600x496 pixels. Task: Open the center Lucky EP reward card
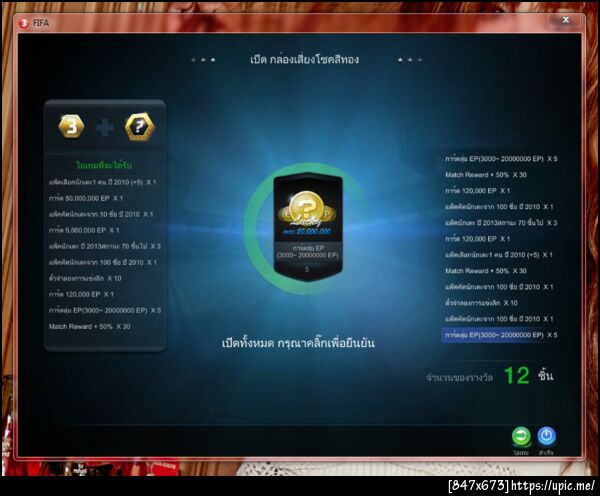coord(308,228)
